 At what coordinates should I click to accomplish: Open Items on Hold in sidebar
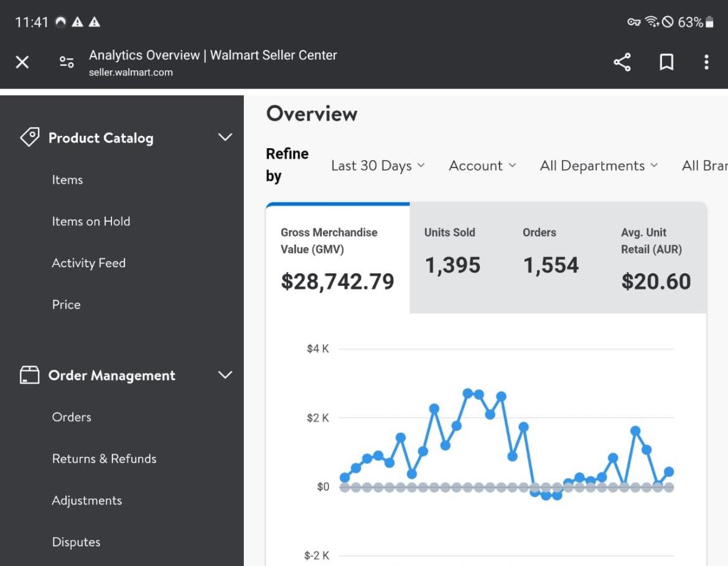[91, 221]
